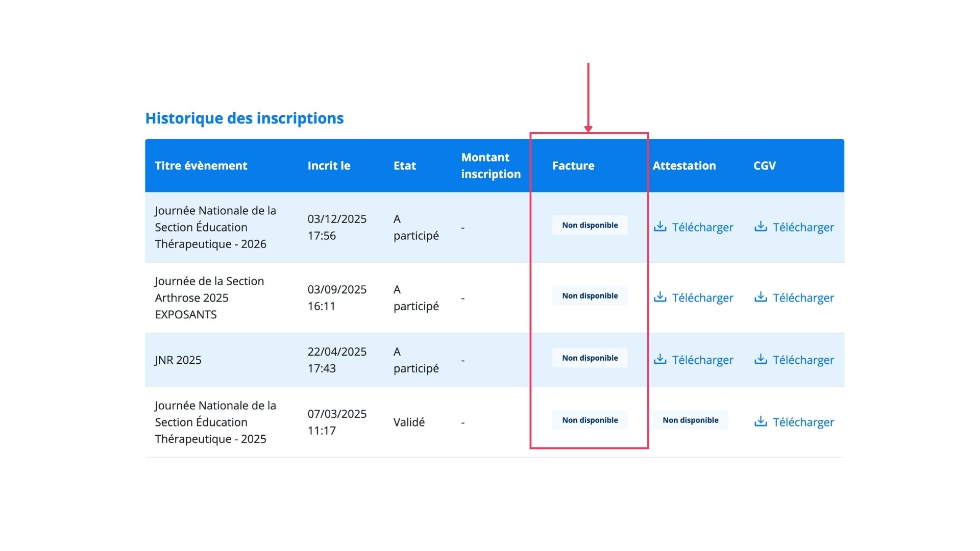980x551 pixels.
Task: Click the CGV column header
Action: [765, 166]
